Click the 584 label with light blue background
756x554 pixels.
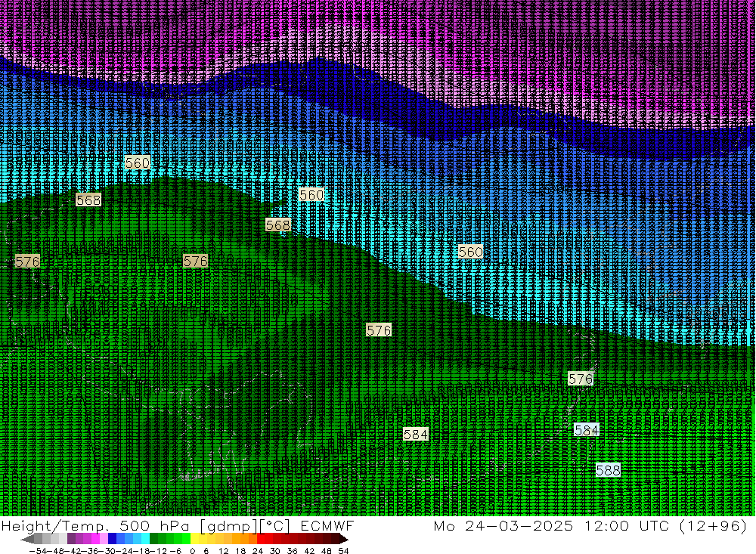pyautogui.click(x=587, y=429)
